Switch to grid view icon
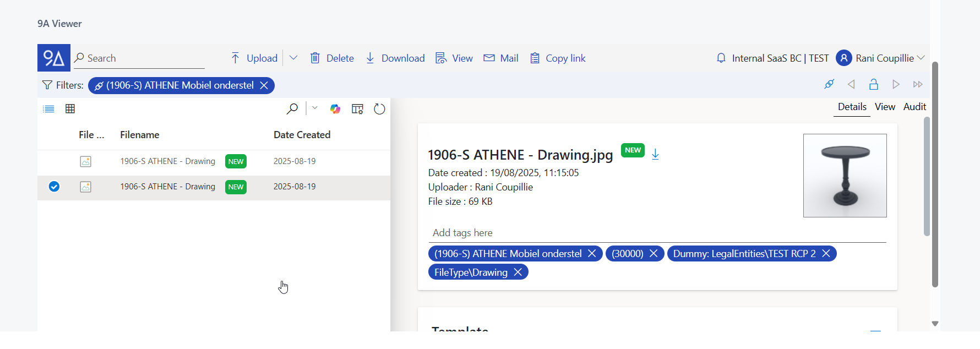 pos(70,109)
